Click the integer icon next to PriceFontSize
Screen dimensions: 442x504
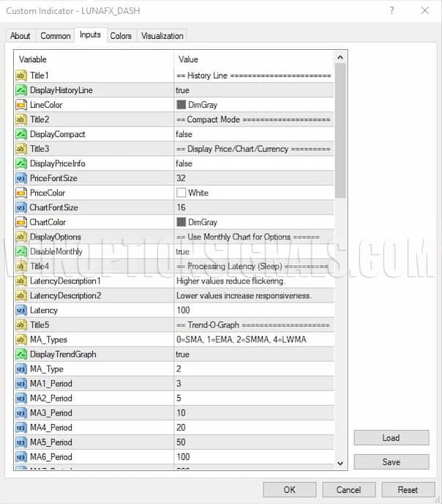click(x=21, y=178)
